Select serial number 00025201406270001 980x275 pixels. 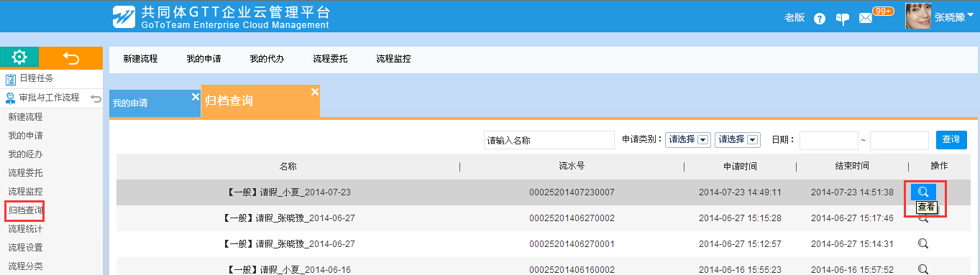(572, 244)
